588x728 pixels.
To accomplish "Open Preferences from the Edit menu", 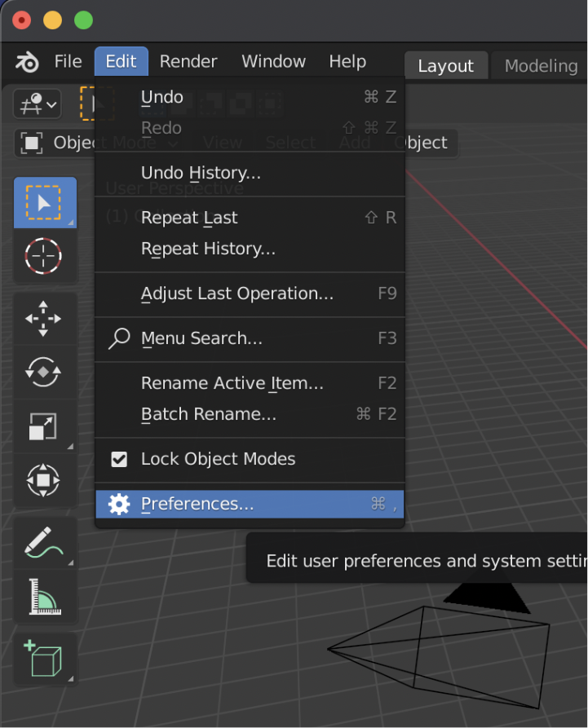I will pyautogui.click(x=250, y=504).
